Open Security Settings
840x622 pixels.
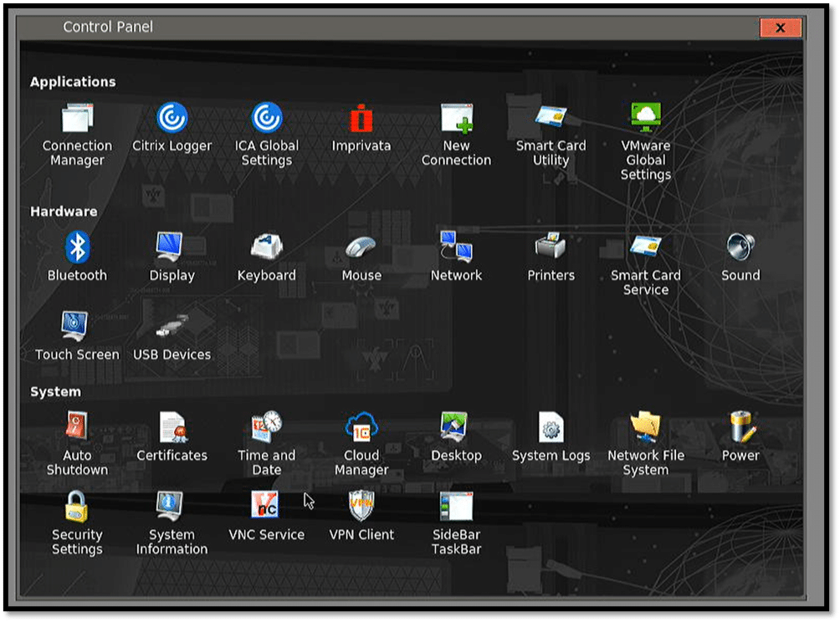(77, 523)
